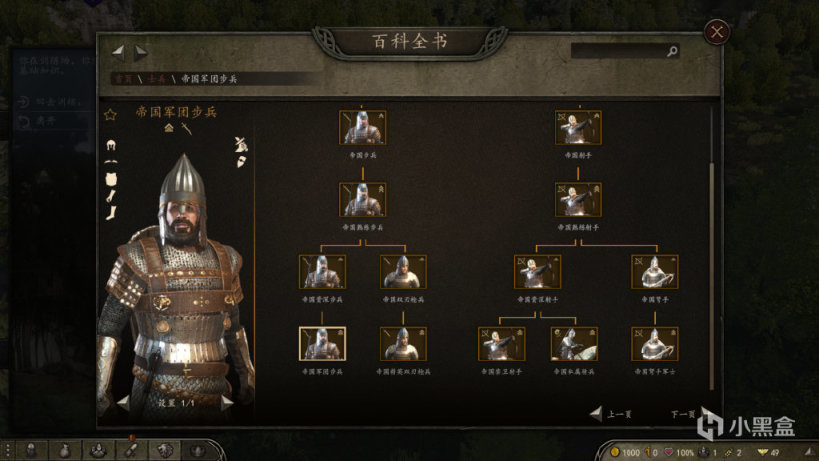819x461 pixels.
Task: Select the body armor equipment slot icon
Action: tap(111, 180)
